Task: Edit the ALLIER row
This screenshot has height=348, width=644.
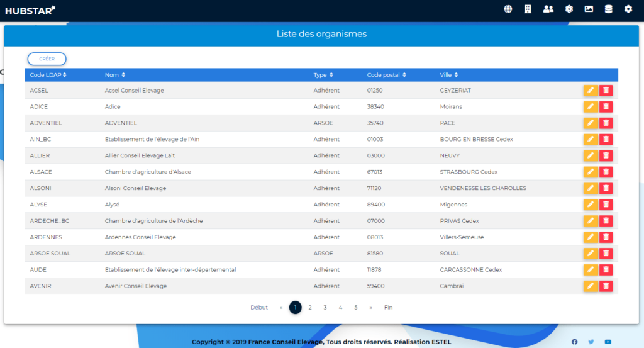Action: [591, 155]
